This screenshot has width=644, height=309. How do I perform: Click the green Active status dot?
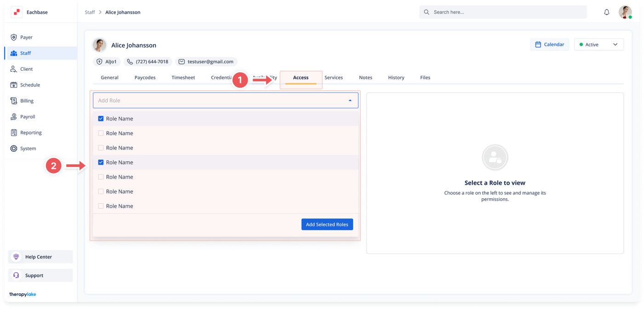581,45
